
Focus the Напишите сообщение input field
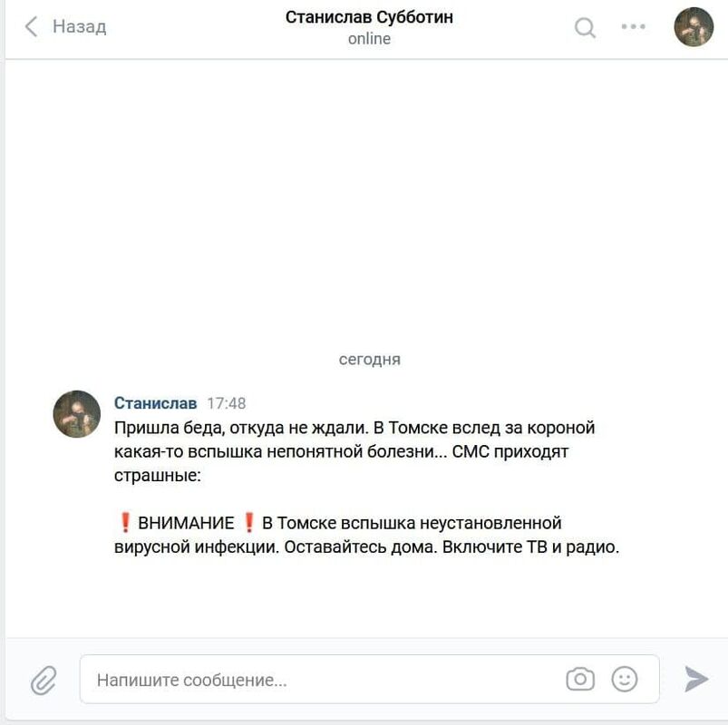tap(370, 679)
